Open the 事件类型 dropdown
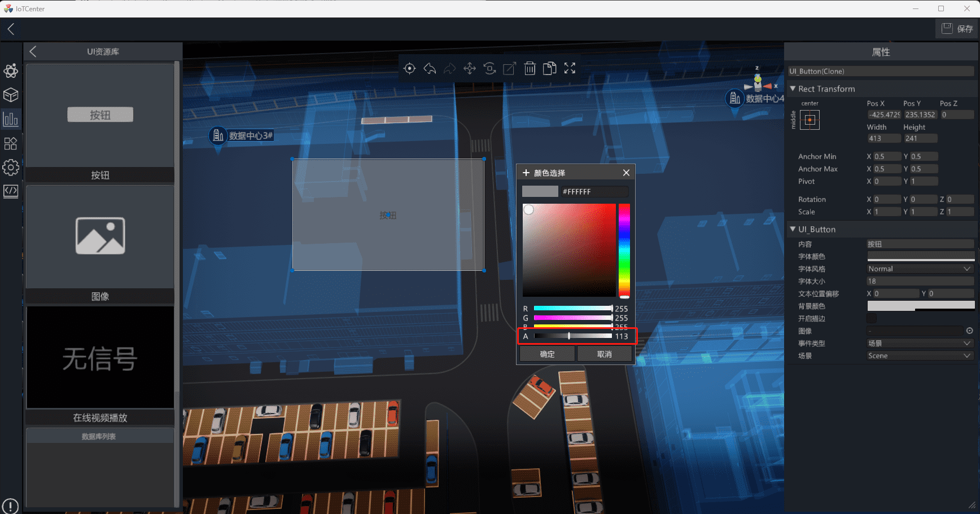 920,344
